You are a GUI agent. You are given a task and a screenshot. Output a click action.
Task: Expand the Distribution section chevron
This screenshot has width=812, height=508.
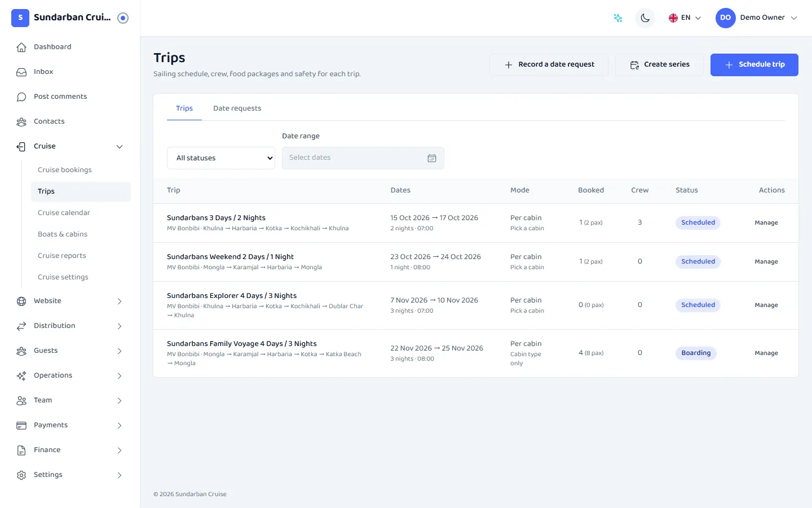[120, 326]
